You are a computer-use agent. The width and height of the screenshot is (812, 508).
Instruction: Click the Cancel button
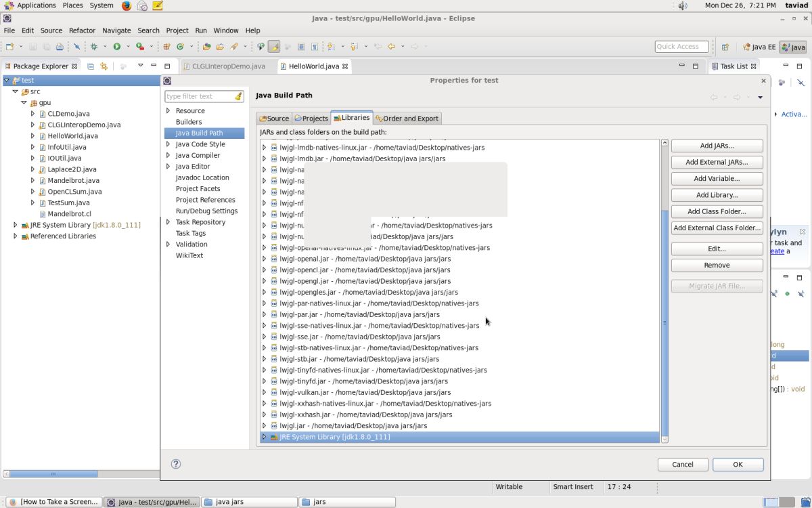(x=682, y=464)
